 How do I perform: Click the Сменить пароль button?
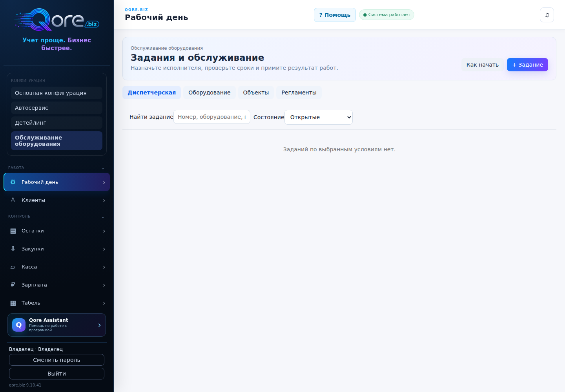(x=56, y=360)
